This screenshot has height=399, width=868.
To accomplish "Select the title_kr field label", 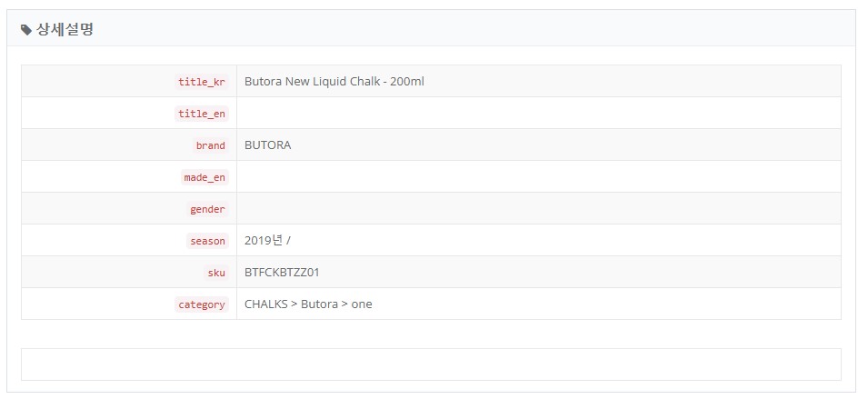I will click(202, 82).
